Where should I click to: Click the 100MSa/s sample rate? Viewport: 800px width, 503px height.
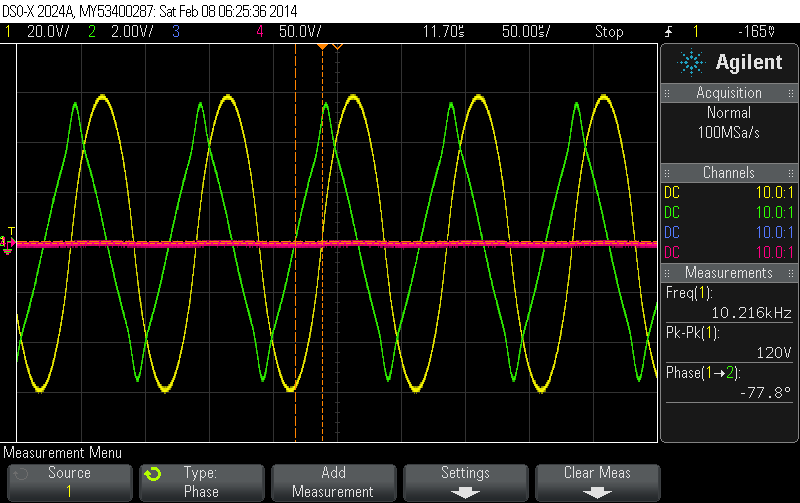pos(729,133)
